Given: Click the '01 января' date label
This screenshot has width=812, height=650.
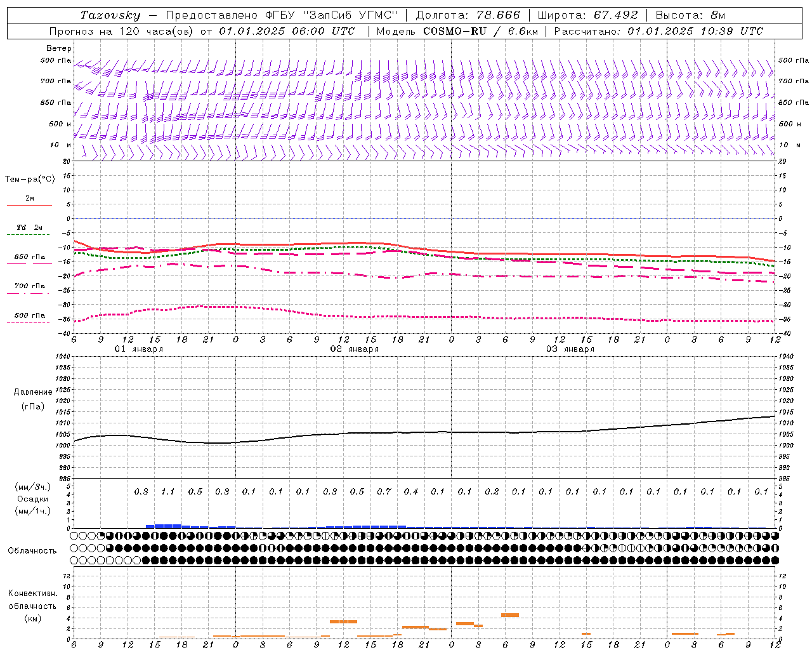Looking at the screenshot, I should coord(139,349).
